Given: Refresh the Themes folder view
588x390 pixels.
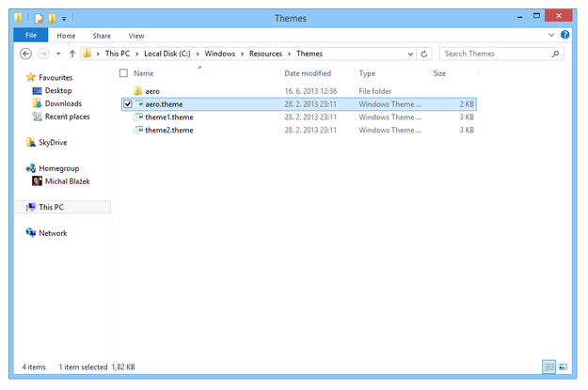Looking at the screenshot, I should click(423, 54).
